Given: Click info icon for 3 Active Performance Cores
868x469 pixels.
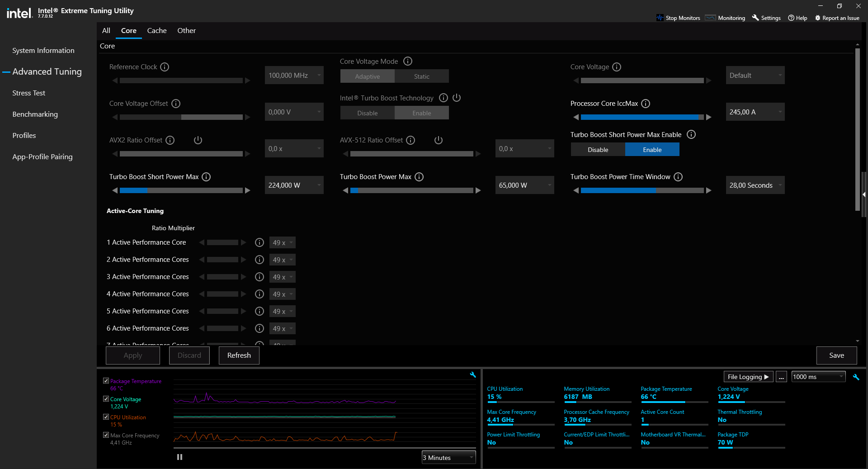Looking at the screenshot, I should [259, 277].
